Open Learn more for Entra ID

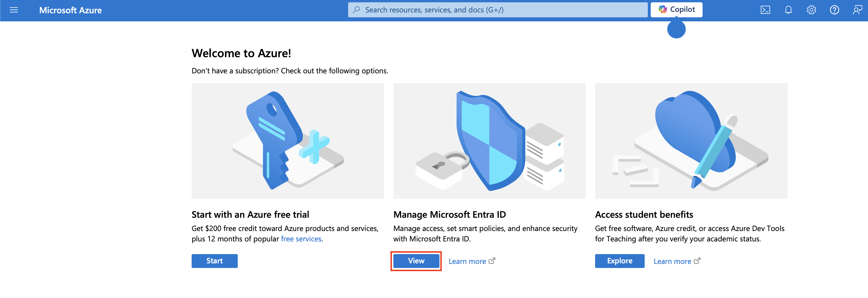tap(471, 261)
